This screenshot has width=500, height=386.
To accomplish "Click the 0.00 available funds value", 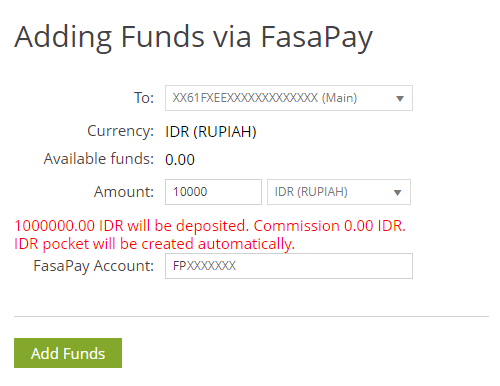I will [x=180, y=160].
